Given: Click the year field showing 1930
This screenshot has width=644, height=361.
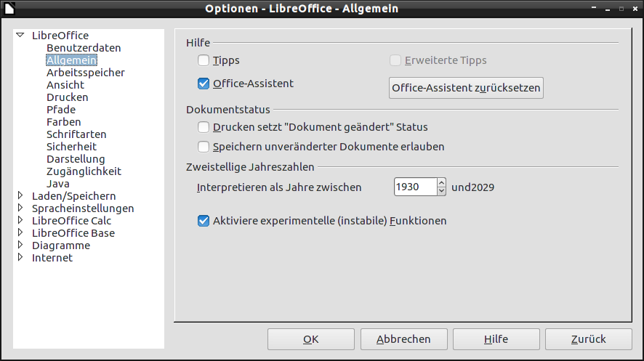Looking at the screenshot, I should [415, 187].
